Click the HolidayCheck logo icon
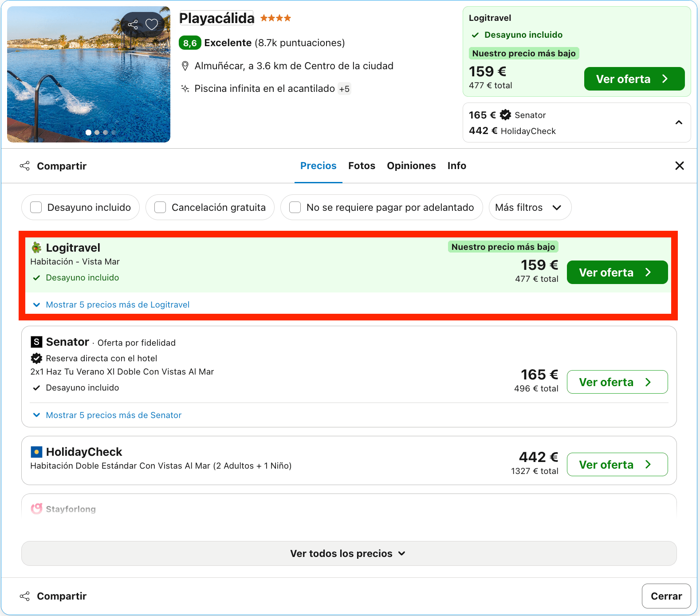This screenshot has width=700, height=616. (x=36, y=452)
